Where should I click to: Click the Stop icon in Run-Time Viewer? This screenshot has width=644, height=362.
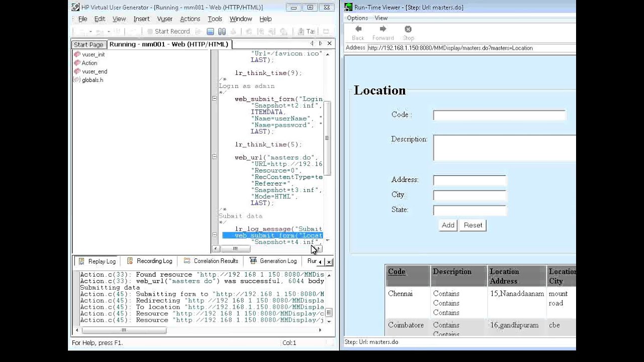tap(408, 29)
